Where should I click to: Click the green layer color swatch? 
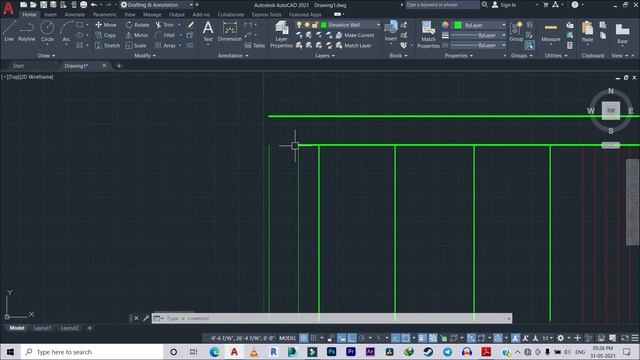[x=324, y=25]
